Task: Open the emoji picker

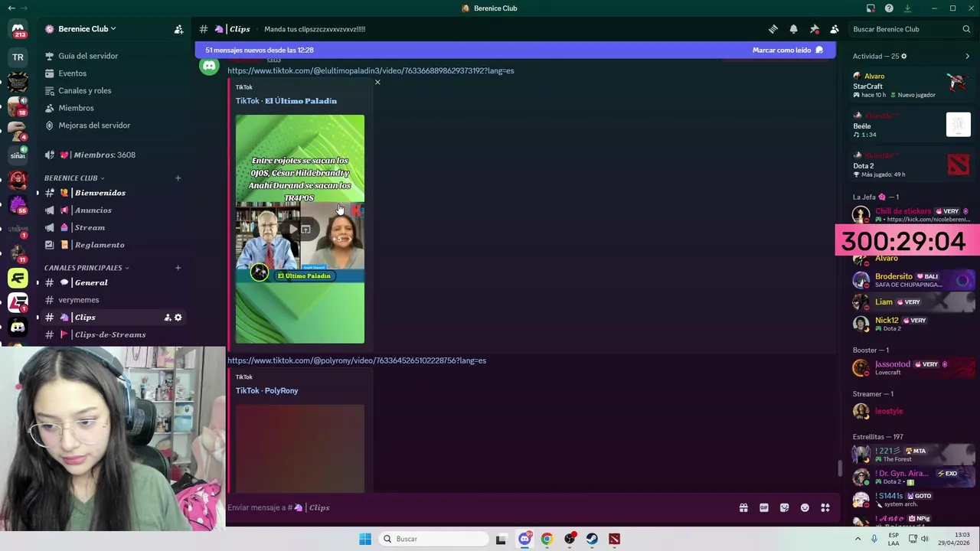Action: pyautogui.click(x=805, y=507)
